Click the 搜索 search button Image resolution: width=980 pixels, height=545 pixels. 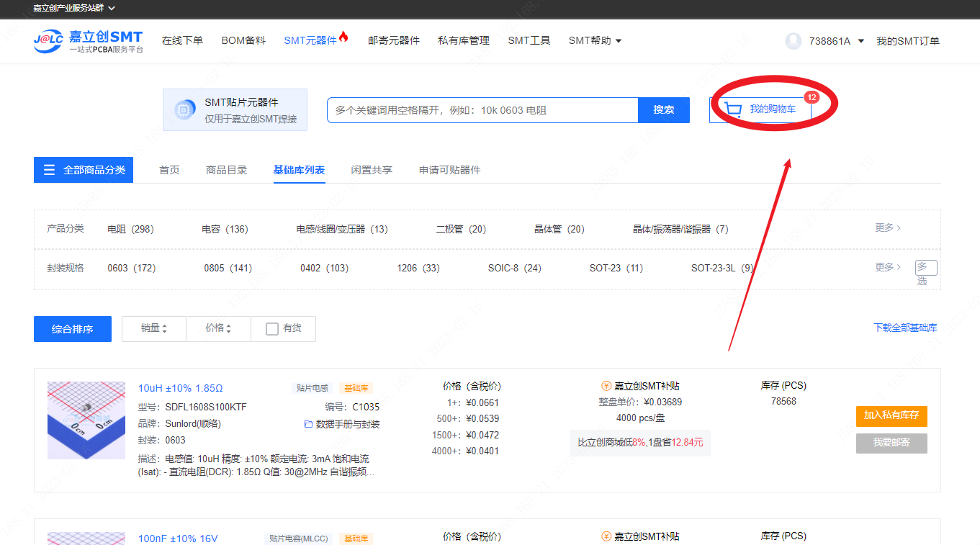pos(663,110)
